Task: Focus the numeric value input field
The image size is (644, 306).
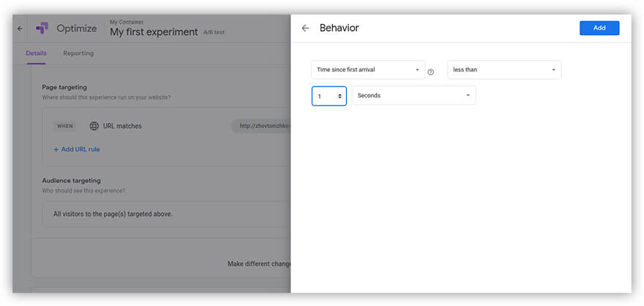Action: point(324,96)
